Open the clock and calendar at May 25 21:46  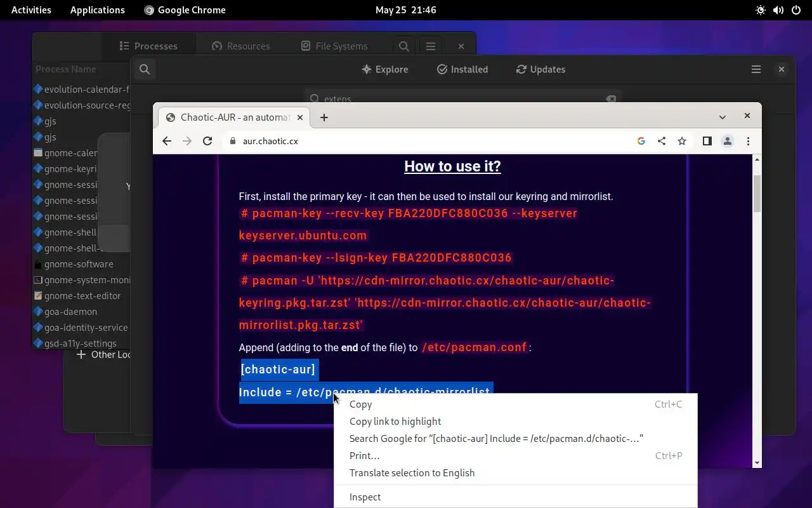click(x=405, y=10)
